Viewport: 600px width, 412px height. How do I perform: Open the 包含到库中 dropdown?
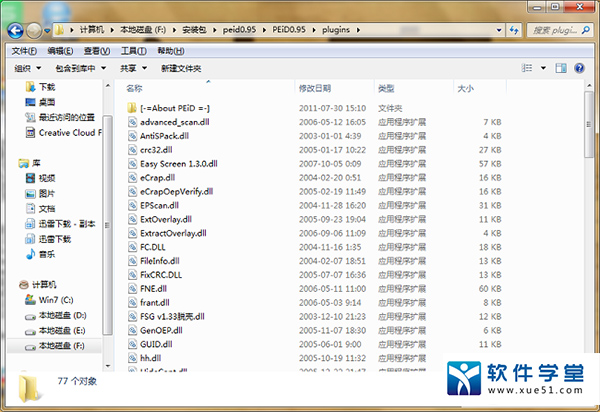point(80,68)
